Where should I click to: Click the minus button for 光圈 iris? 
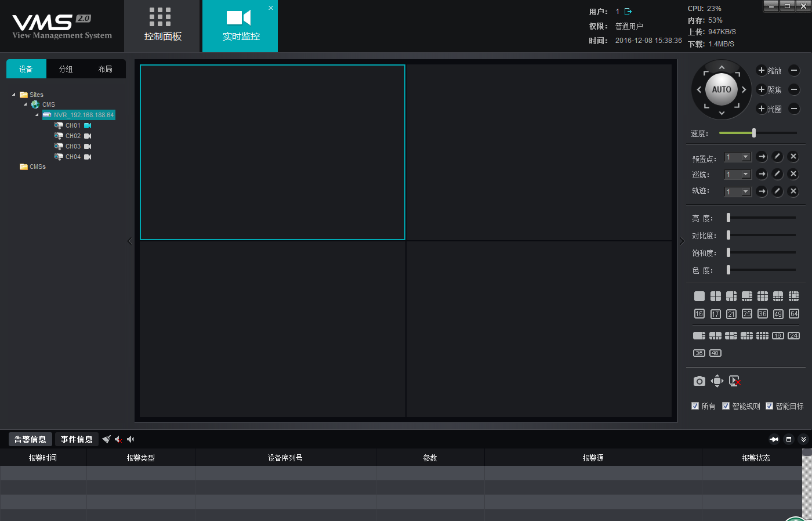(x=795, y=108)
